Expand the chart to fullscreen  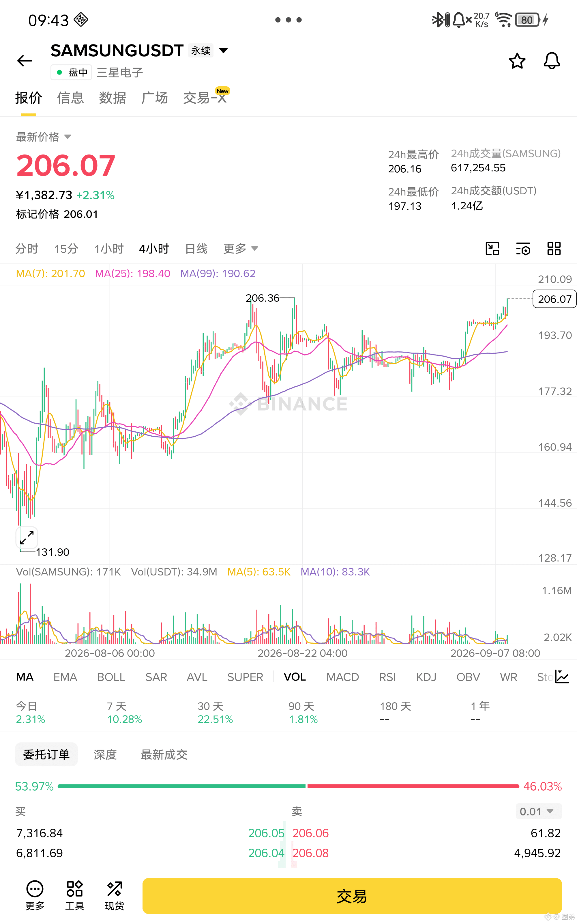pos(27,537)
